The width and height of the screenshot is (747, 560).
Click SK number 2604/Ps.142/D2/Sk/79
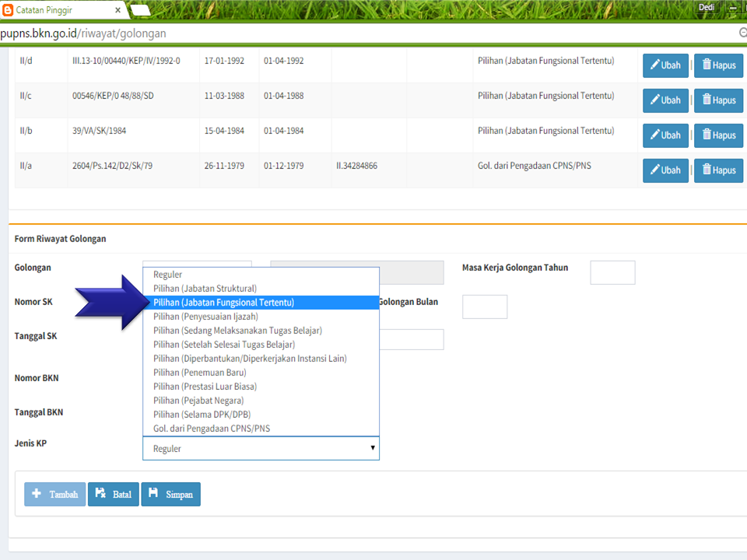[x=112, y=166]
